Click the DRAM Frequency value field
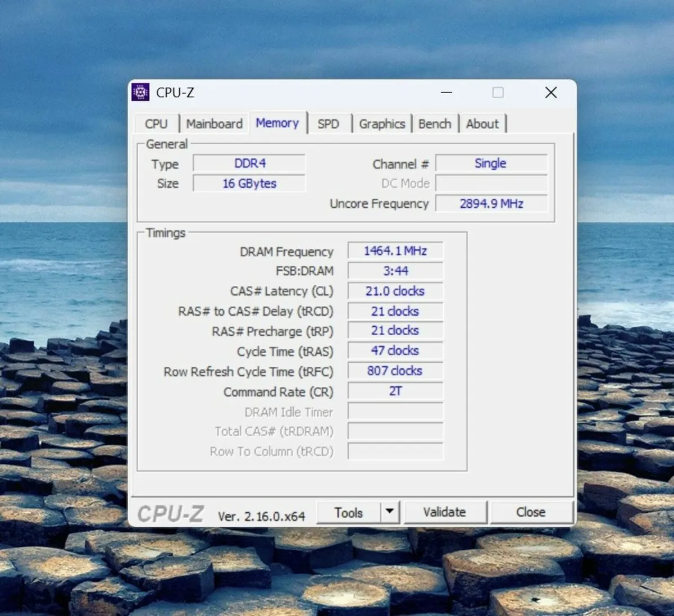Screen dimensions: 674x616 click(x=395, y=250)
